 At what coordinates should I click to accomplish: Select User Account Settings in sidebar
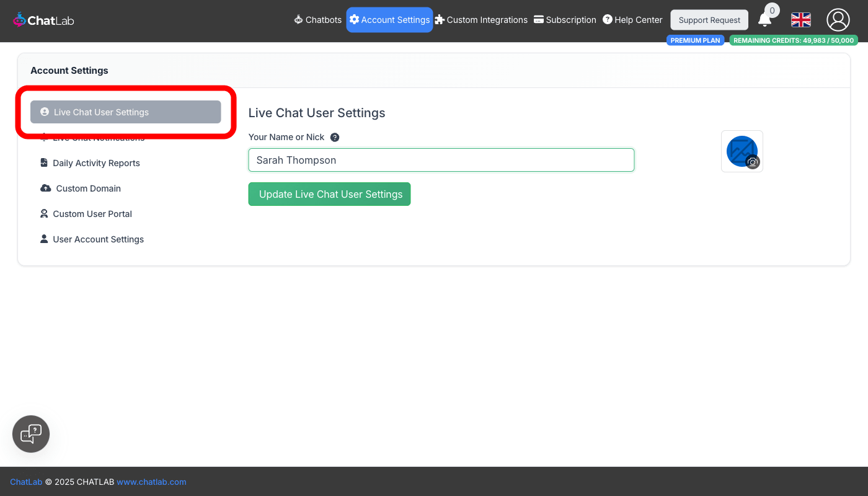tap(98, 239)
